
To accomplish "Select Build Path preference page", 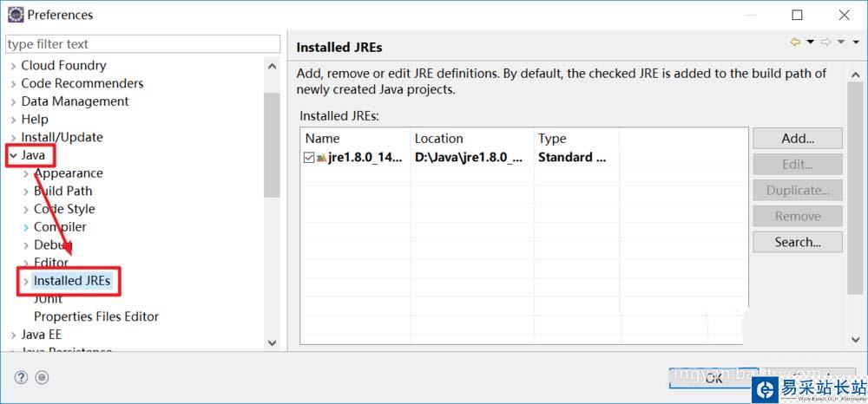I will (62, 191).
